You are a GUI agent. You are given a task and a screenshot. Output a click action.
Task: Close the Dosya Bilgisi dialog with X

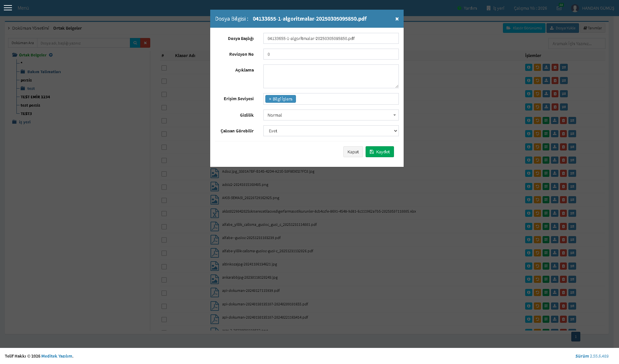(397, 19)
